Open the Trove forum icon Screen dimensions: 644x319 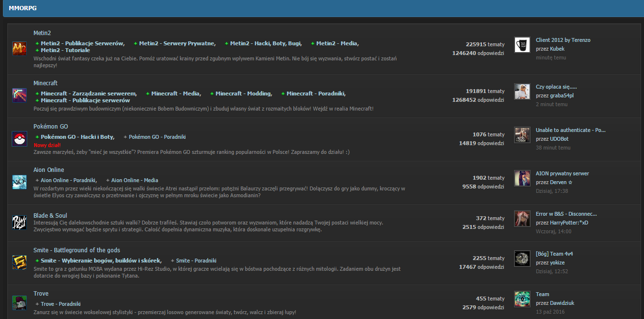coord(19,302)
